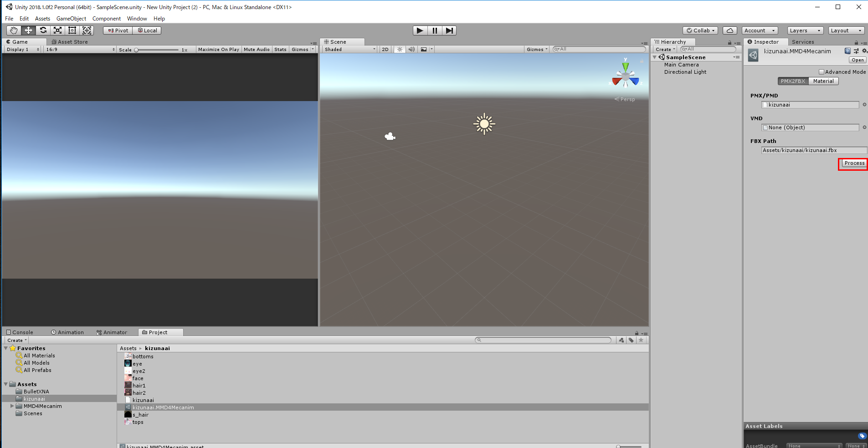Expand the MMD4Mecanim folder
The width and height of the screenshot is (868, 448).
tap(12, 406)
